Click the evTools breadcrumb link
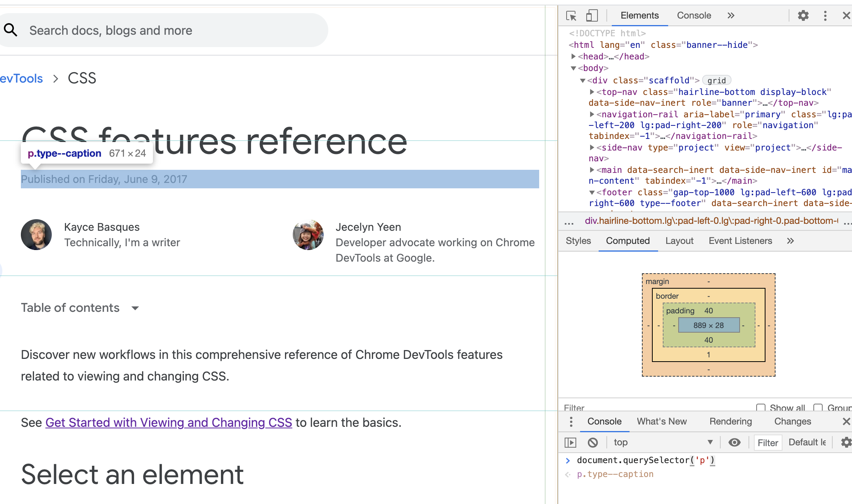852x504 pixels. pyautogui.click(x=21, y=78)
